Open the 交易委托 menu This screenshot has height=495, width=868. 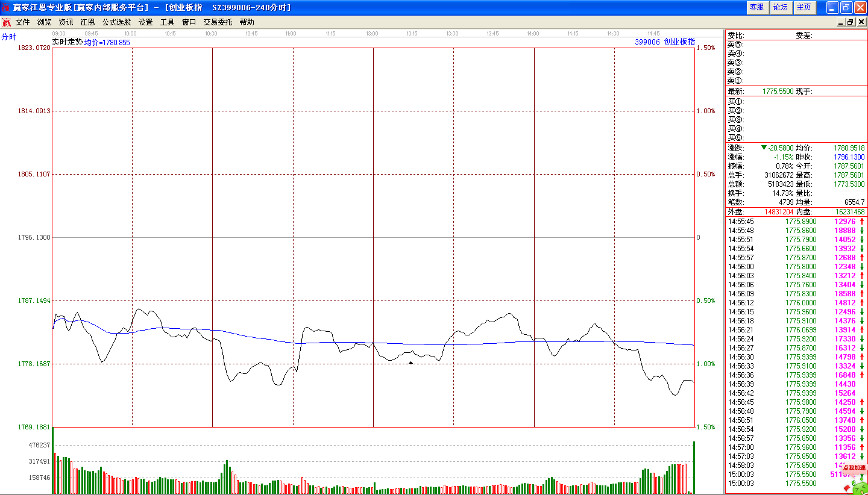pyautogui.click(x=218, y=22)
